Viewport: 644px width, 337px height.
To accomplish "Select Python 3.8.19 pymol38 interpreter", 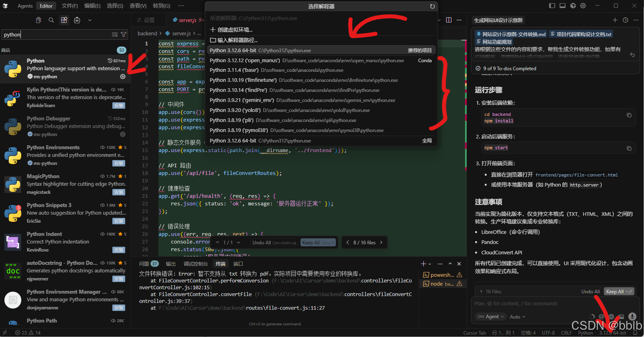I will tap(321, 130).
